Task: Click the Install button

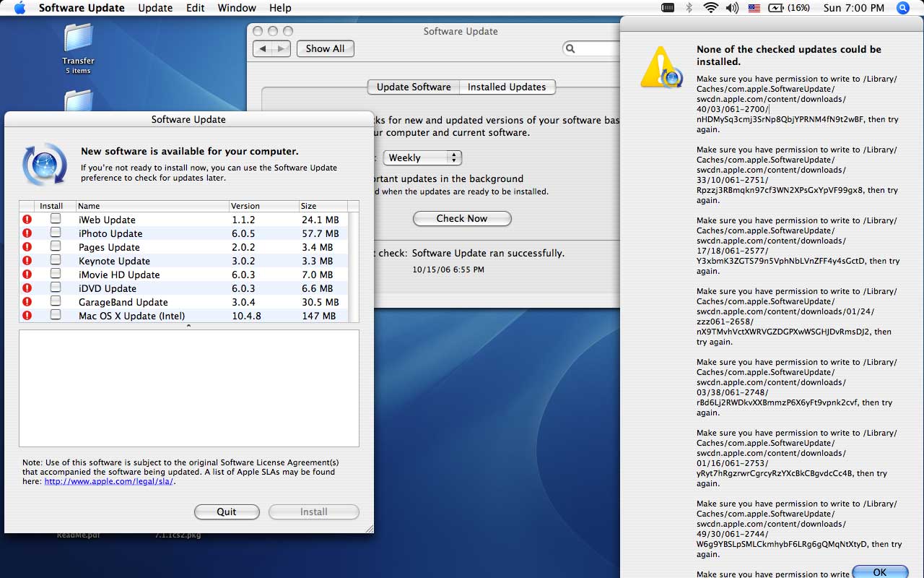Action: [314, 512]
